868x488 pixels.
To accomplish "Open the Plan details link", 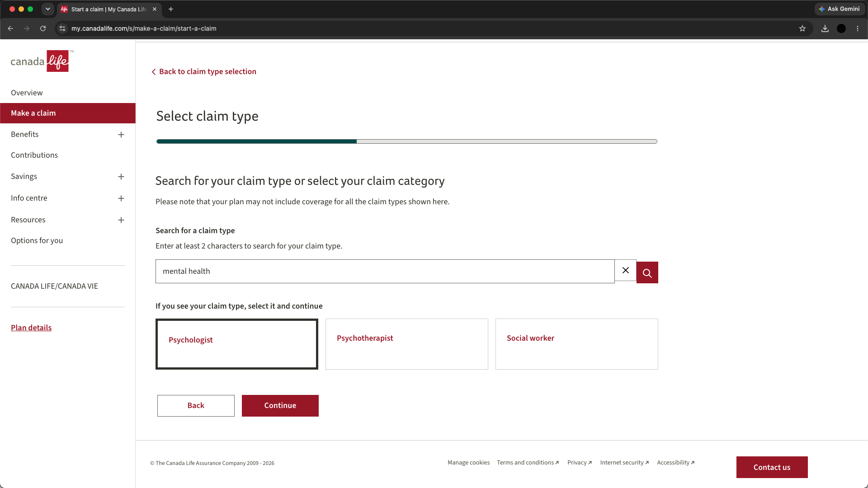I will click(x=31, y=328).
